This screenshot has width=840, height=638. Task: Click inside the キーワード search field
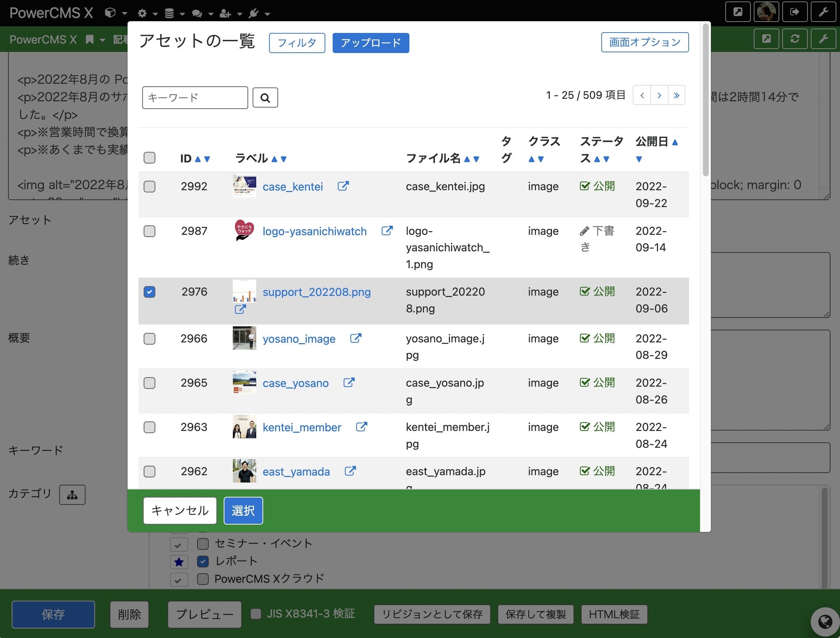(x=194, y=98)
